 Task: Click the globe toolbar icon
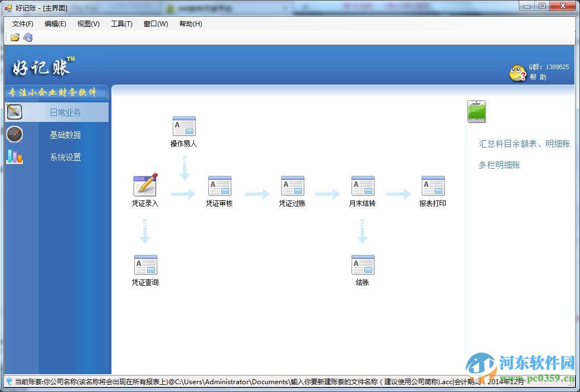click(x=27, y=37)
